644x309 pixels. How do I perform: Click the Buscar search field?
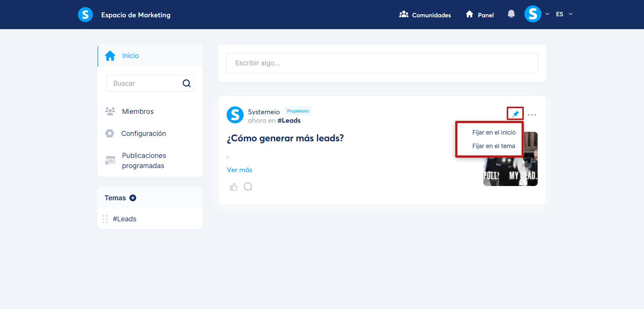pos(150,83)
